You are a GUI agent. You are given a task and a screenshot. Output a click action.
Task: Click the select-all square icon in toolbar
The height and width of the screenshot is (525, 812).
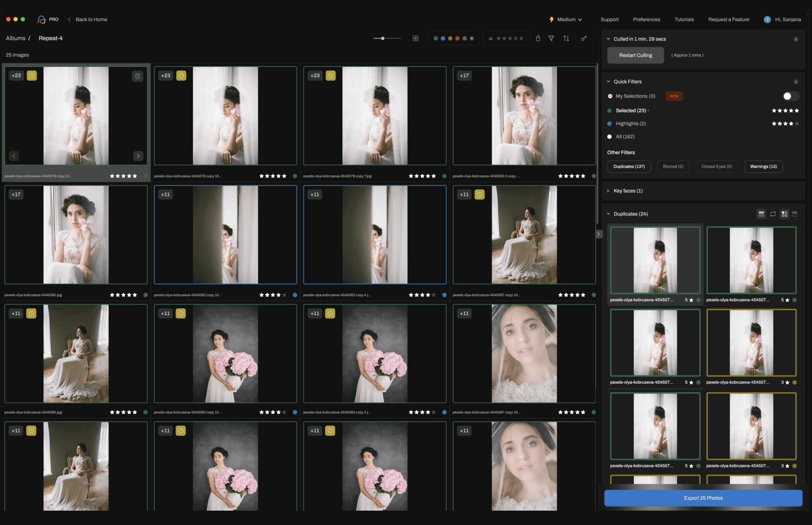(x=415, y=39)
